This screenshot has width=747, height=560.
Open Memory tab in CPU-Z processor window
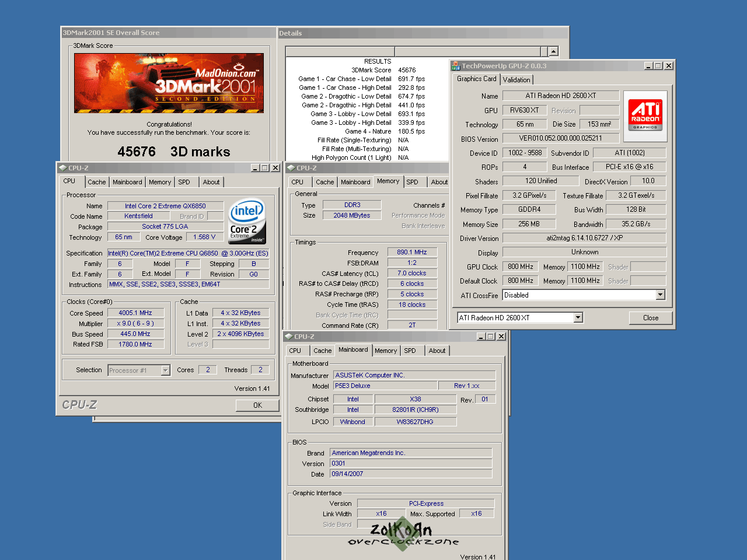pos(160,182)
